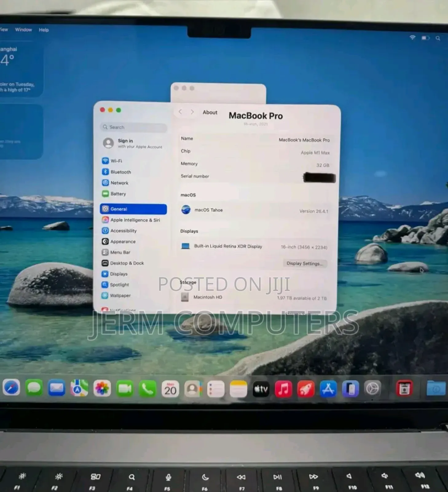Click the Display Settings... button
The width and height of the screenshot is (448, 492).
pos(305,264)
